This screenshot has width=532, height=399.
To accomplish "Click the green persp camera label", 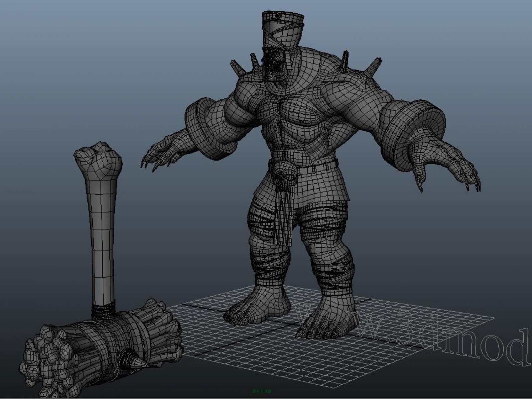I will [x=262, y=391].
